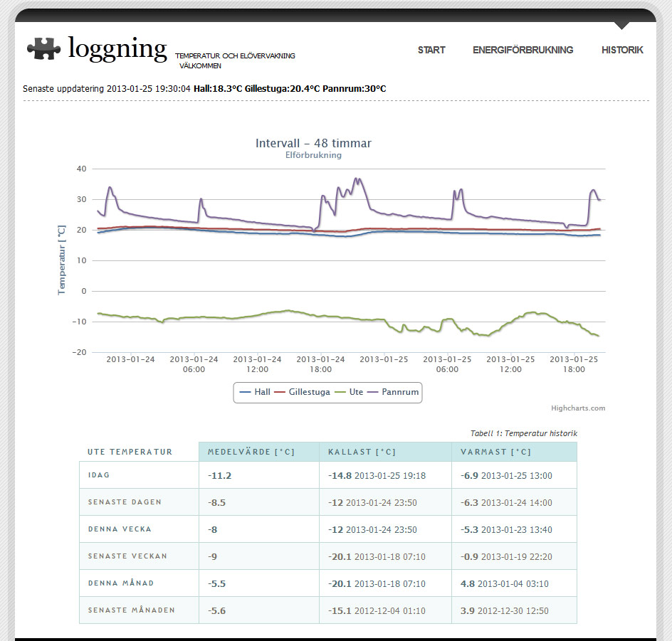
Task: Open the Highcharts.com credit link
Action: click(x=578, y=408)
